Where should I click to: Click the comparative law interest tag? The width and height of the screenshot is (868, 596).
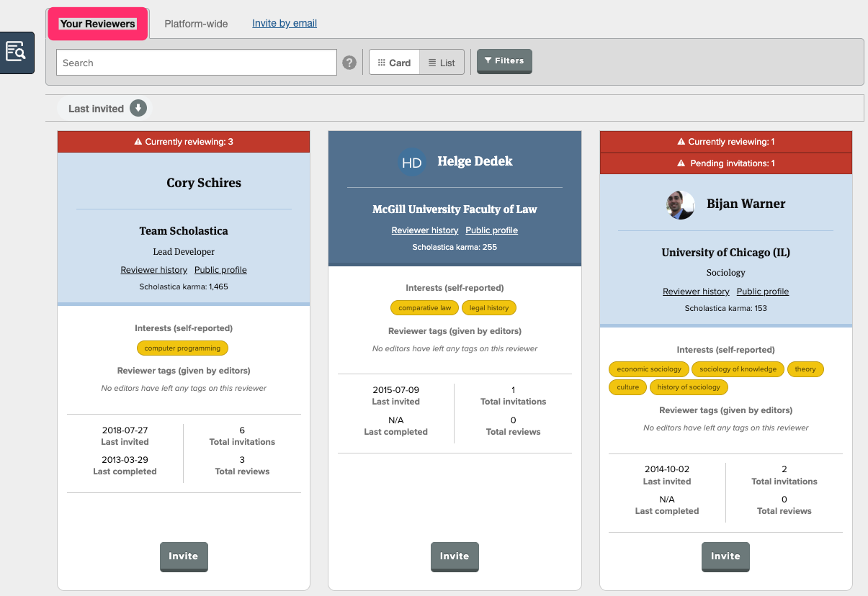point(424,308)
